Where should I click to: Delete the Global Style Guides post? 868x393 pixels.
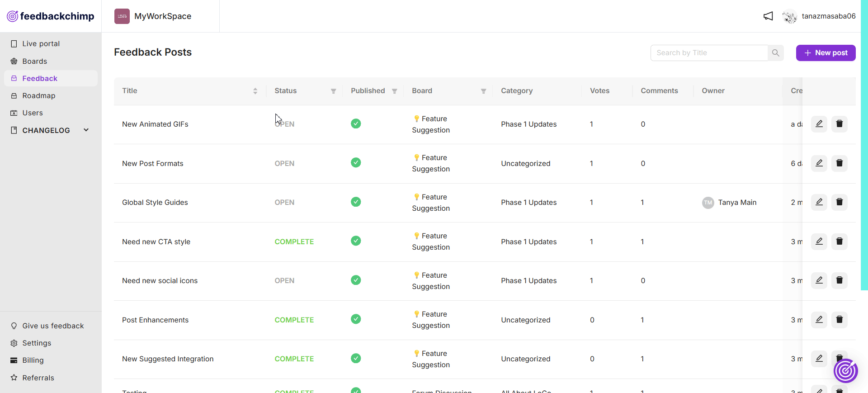pos(840,202)
